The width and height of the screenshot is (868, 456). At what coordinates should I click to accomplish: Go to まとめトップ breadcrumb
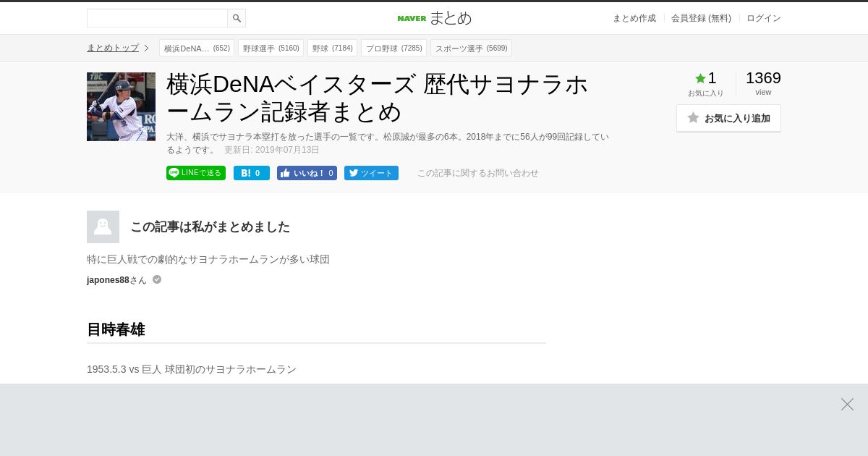113,48
